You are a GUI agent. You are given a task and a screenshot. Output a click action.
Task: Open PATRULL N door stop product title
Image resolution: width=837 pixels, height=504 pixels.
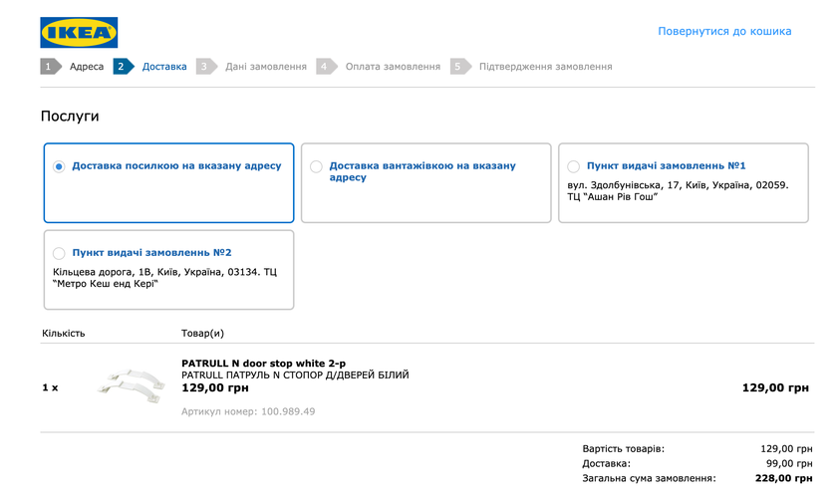pyautogui.click(x=263, y=364)
